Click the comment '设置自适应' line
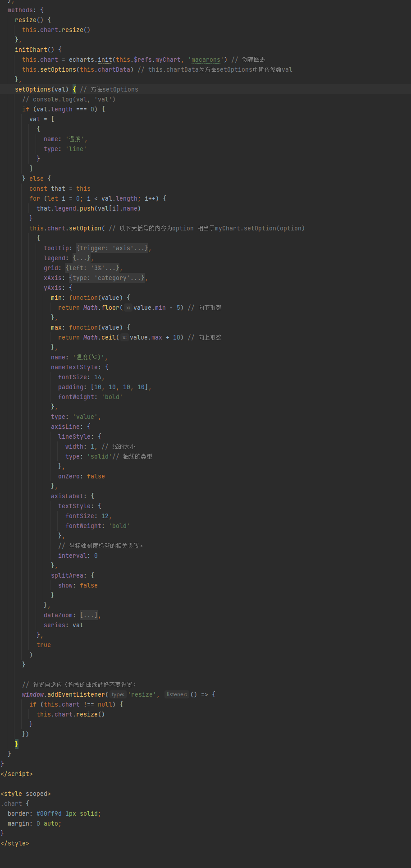Screen dimensions: 411x868 click(80, 684)
